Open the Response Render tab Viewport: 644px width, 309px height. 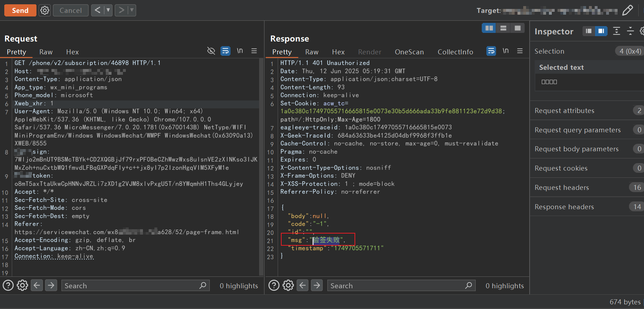370,52
